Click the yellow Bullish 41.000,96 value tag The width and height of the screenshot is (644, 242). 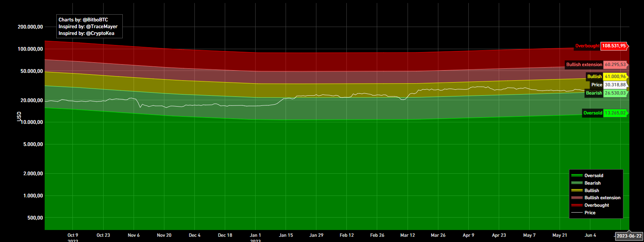615,77
